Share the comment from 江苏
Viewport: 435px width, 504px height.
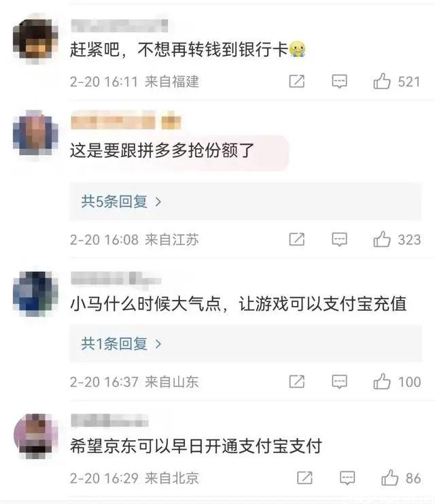coord(296,239)
